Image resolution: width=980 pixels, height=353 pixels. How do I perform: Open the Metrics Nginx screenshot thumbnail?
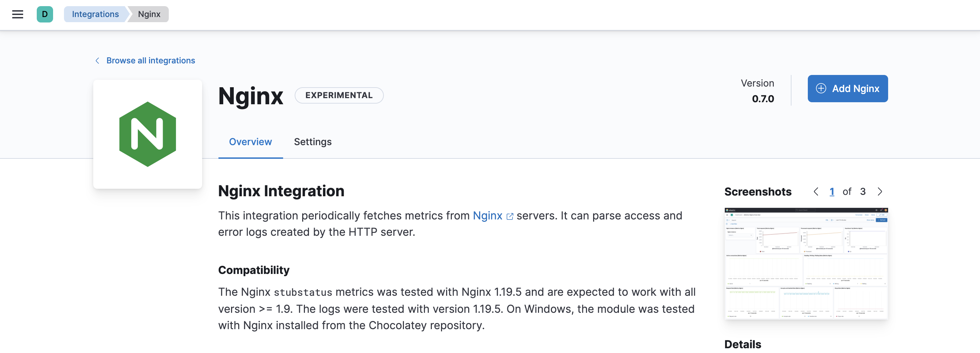(806, 263)
